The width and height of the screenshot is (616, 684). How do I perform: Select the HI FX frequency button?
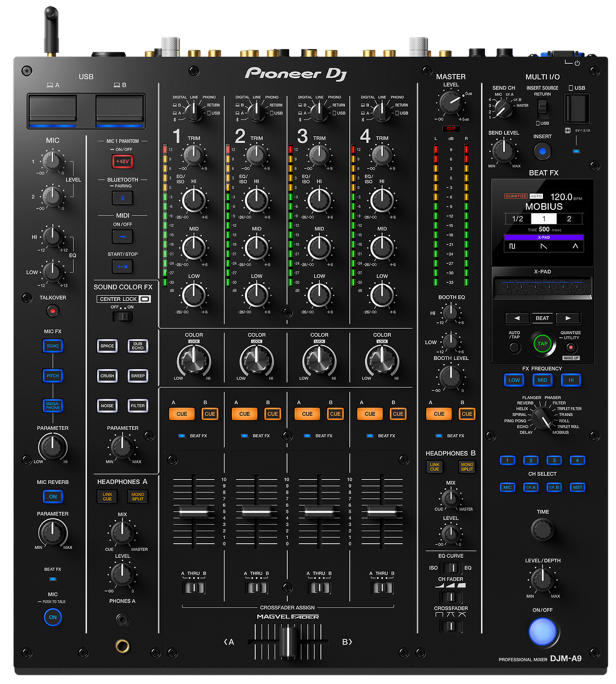tap(571, 380)
